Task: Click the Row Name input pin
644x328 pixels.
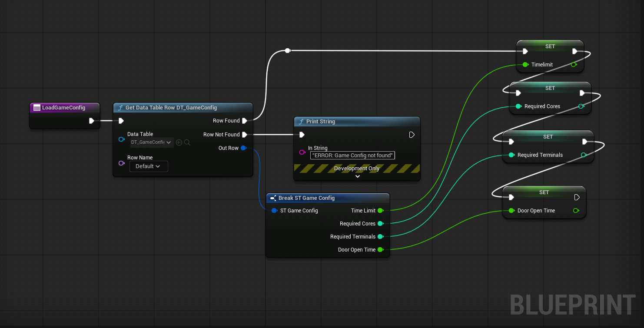Action: [122, 163]
